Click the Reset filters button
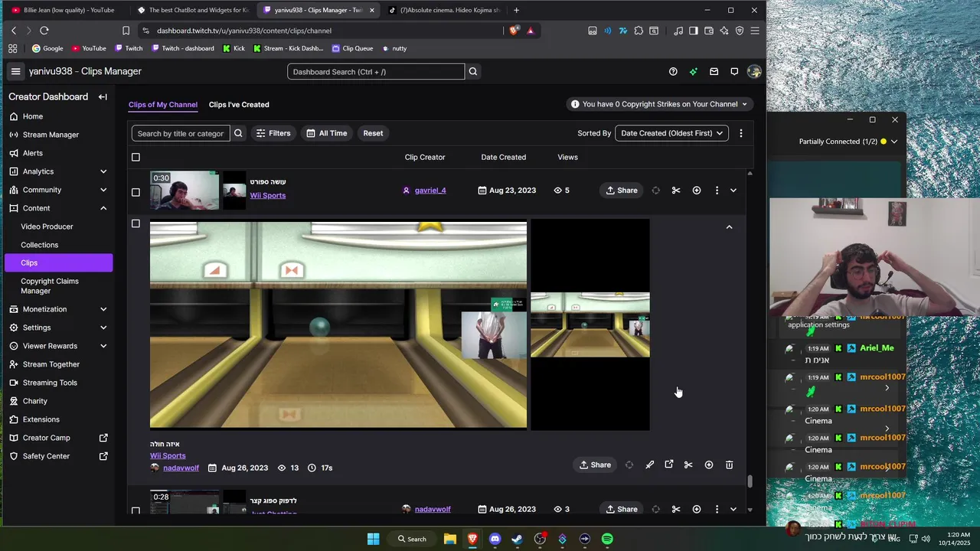This screenshot has height=551, width=980. point(373,133)
